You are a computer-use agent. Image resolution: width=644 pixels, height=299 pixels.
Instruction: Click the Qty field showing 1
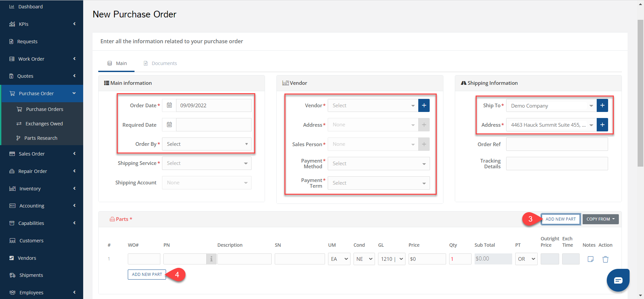coord(460,259)
